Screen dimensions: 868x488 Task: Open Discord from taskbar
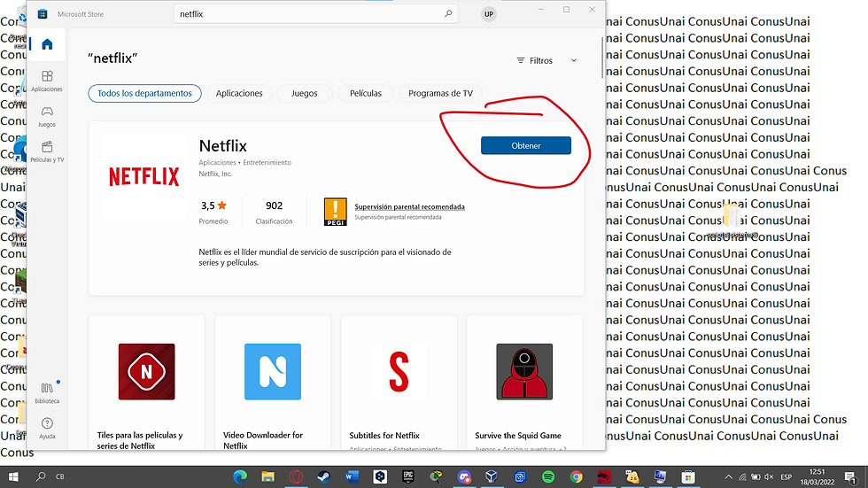[x=464, y=477]
